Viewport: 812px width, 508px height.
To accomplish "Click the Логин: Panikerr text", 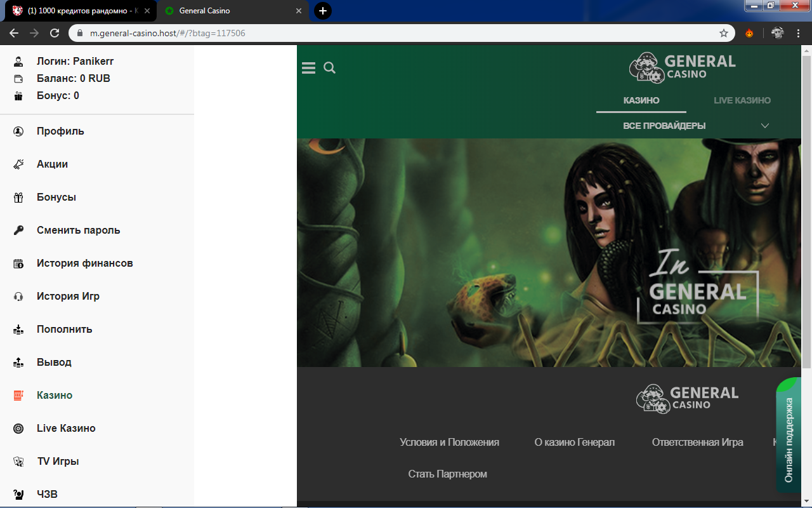I will (75, 62).
